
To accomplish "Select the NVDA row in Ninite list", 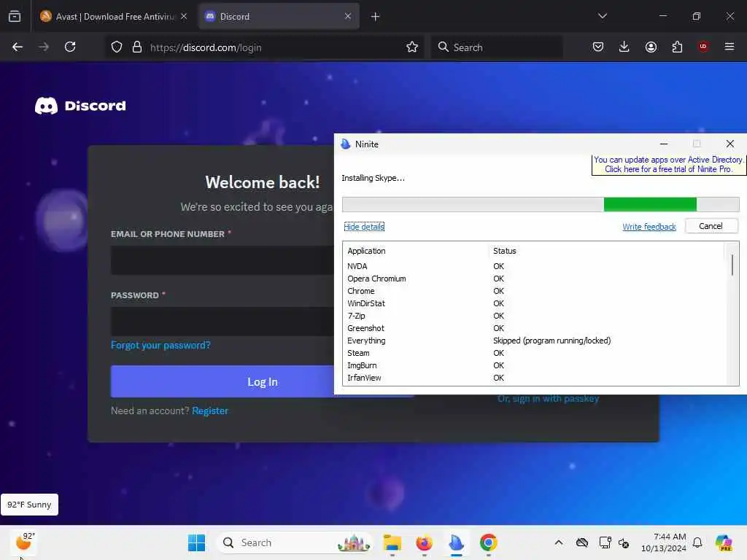I will pos(535,266).
